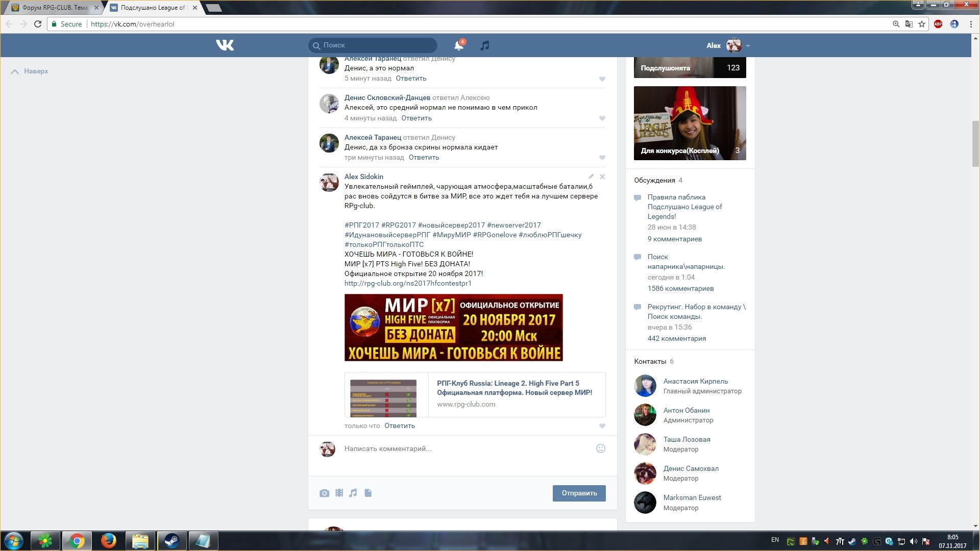Edit Alex Sidokin's comment with pencil icon
The height and width of the screenshot is (551, 980).
pyautogui.click(x=591, y=177)
